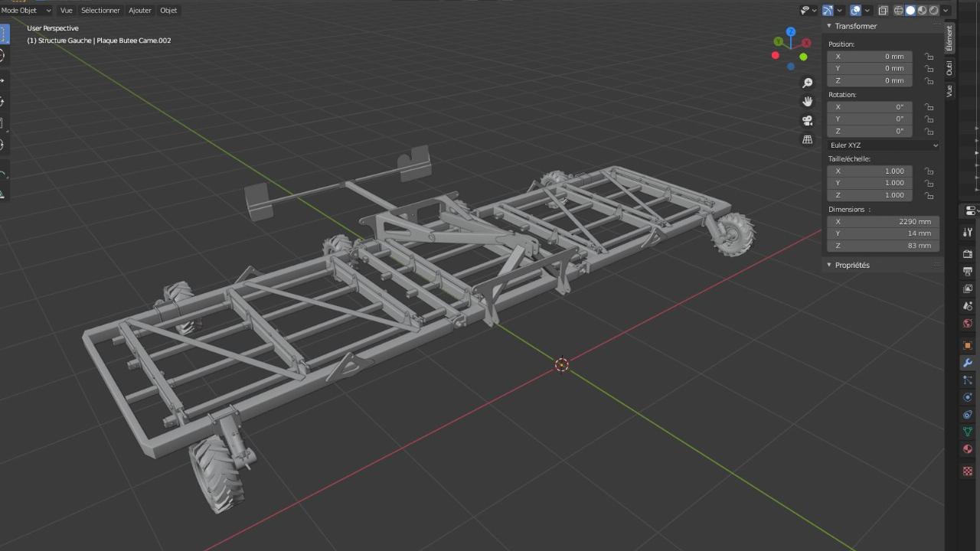Screen dimensions: 980x551
Task: Switch perspective/orthographic grid icon
Action: [x=807, y=140]
